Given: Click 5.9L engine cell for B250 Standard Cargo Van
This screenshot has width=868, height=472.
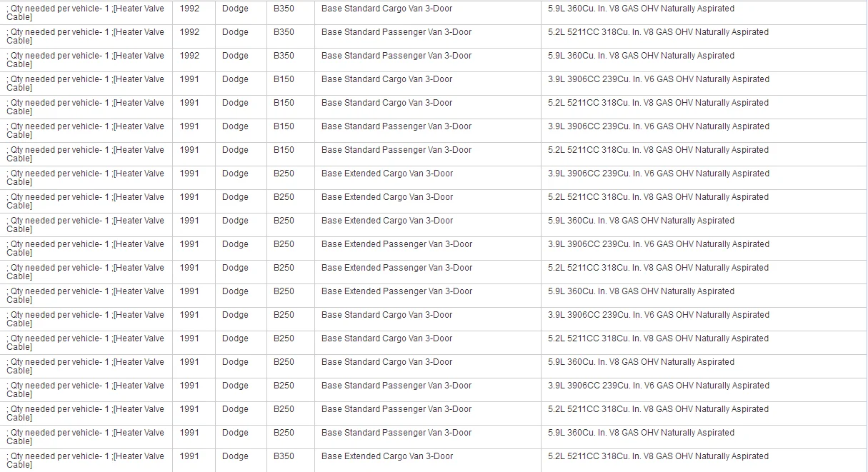Looking at the screenshot, I should pyautogui.click(x=704, y=366).
